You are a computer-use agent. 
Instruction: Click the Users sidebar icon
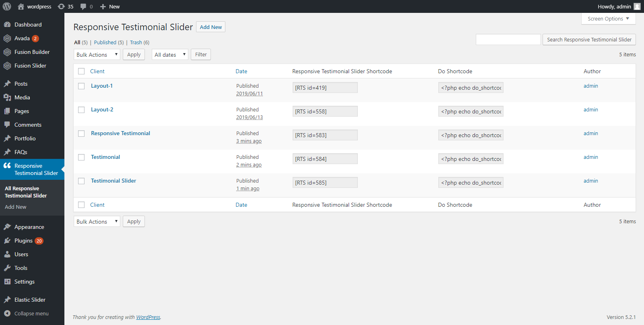pos(7,254)
